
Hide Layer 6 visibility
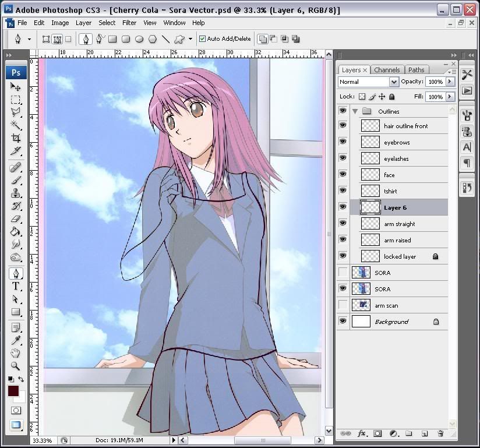coord(343,207)
